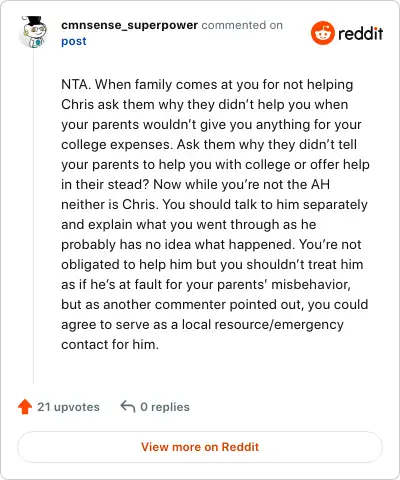The width and height of the screenshot is (400, 480).
Task: Click the "neither is Chris" sentence
Action: click(108, 204)
